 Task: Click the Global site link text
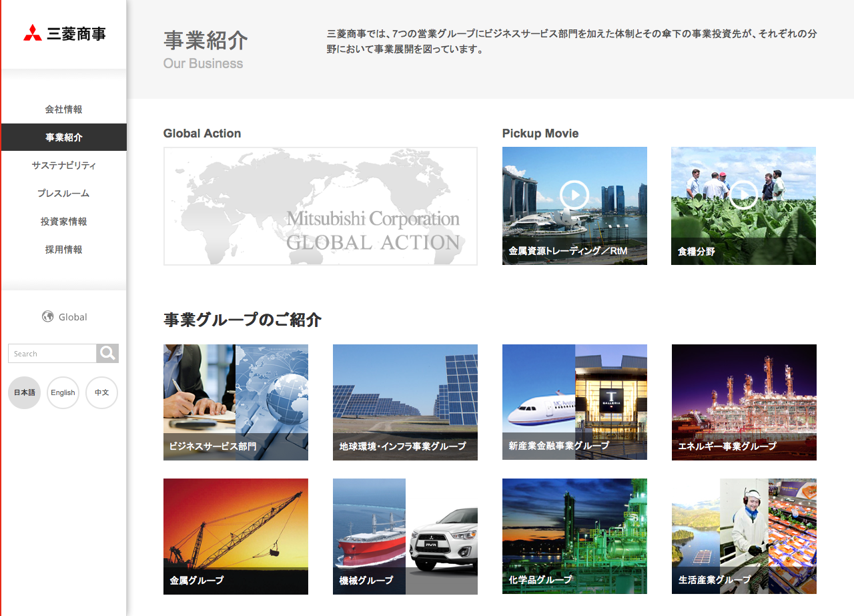73,317
